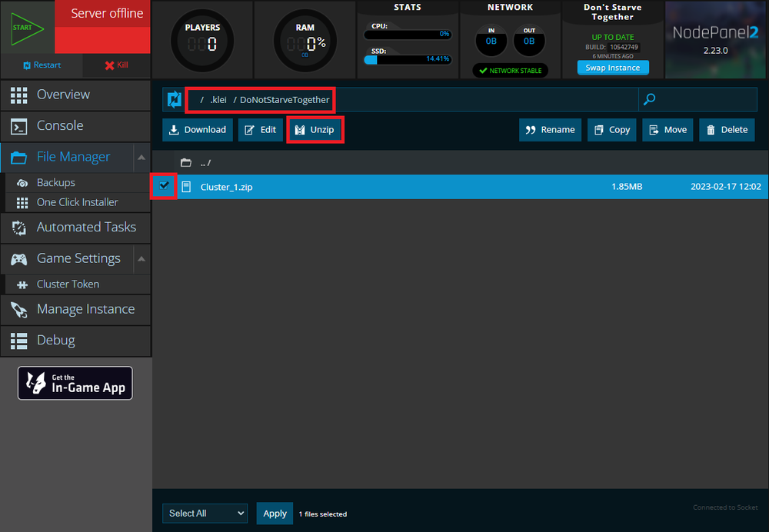Screen dimensions: 769x532
Task: Click the Cluster_1.zip file icon
Action: click(x=186, y=187)
